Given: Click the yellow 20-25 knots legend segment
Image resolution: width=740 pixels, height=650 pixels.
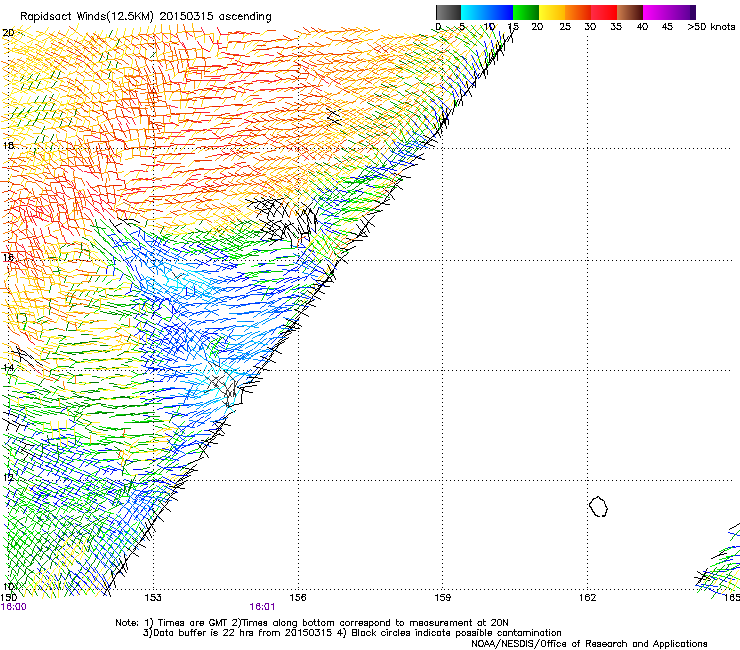Looking at the screenshot, I should tap(552, 12).
